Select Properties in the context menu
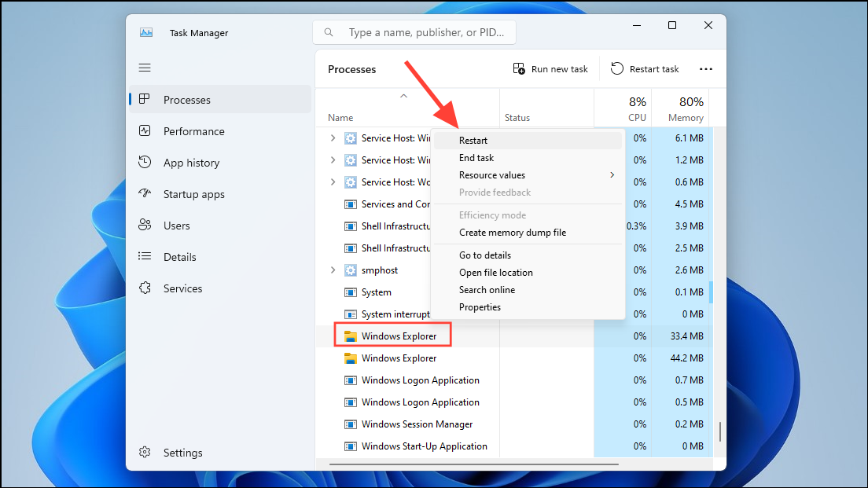The height and width of the screenshot is (488, 868). [x=528, y=307]
